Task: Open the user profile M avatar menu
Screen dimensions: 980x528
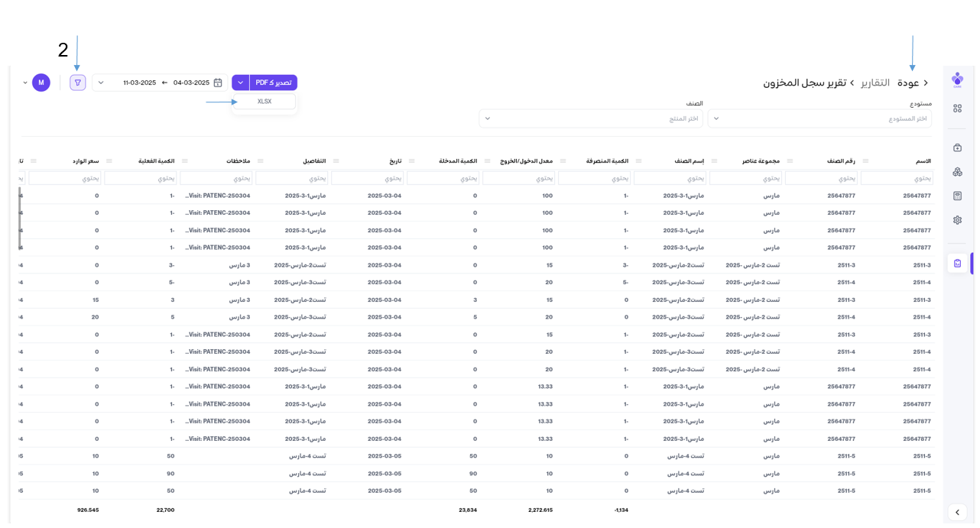Action: click(41, 83)
